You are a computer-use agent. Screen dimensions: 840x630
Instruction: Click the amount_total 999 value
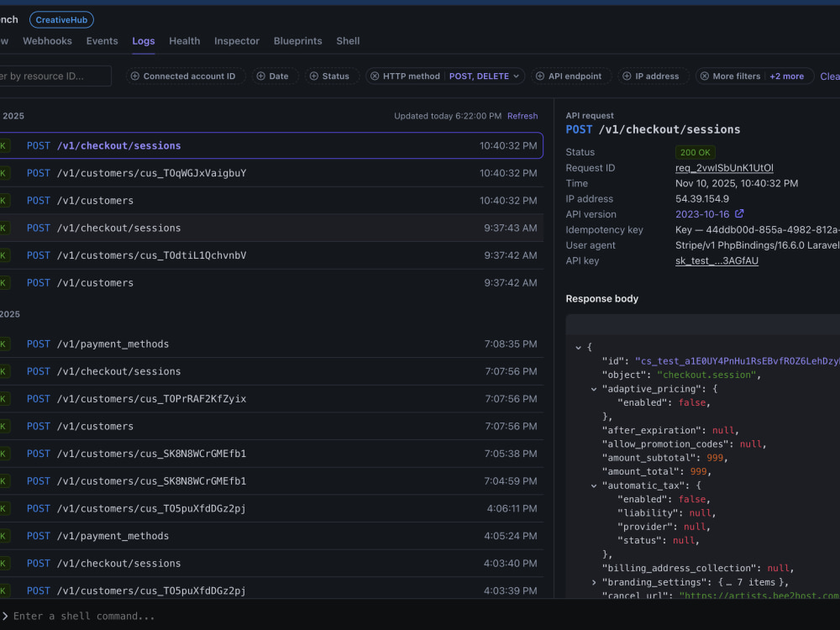(698, 471)
